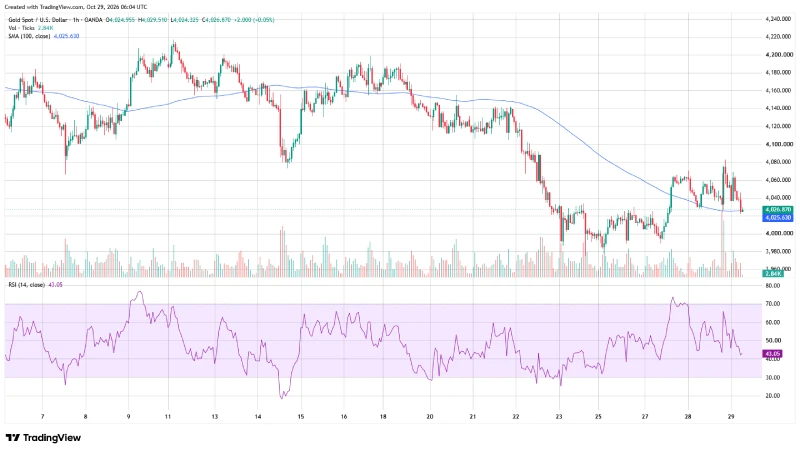Image resolution: width=800 pixels, height=452 pixels.
Task: Click the SMA legend value 4,025.630
Action: coord(66,36)
